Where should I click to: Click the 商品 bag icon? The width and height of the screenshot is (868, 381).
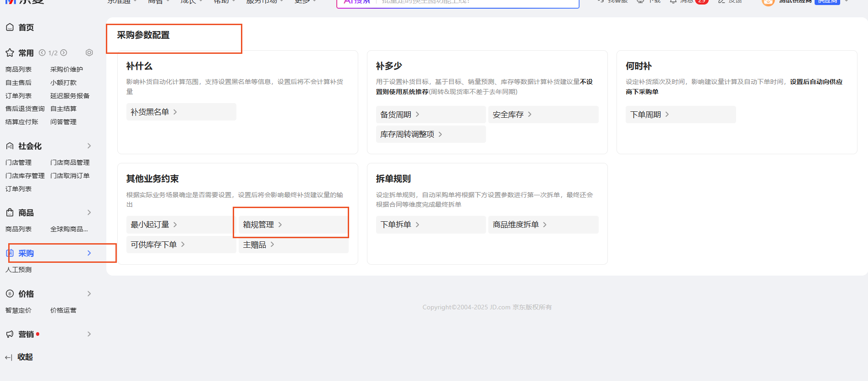pyautogui.click(x=10, y=213)
